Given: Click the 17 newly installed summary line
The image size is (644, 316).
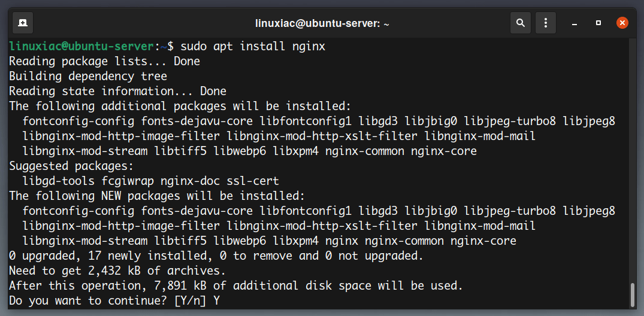Looking at the screenshot, I should coord(216,256).
